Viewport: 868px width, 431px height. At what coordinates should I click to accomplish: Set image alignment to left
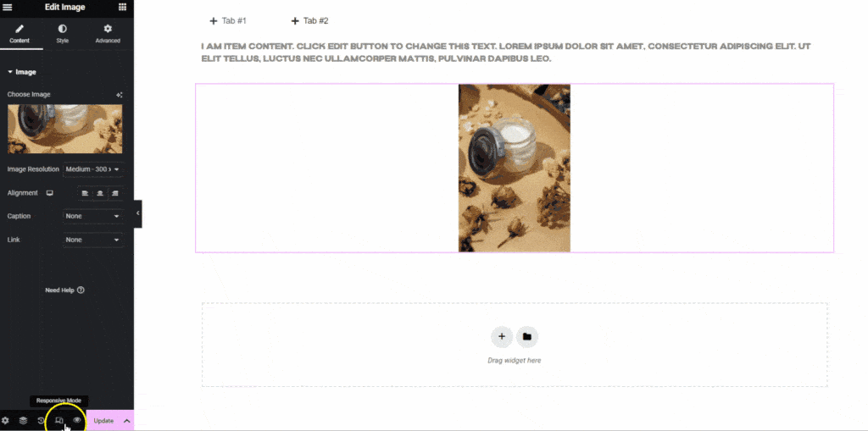[x=85, y=193]
